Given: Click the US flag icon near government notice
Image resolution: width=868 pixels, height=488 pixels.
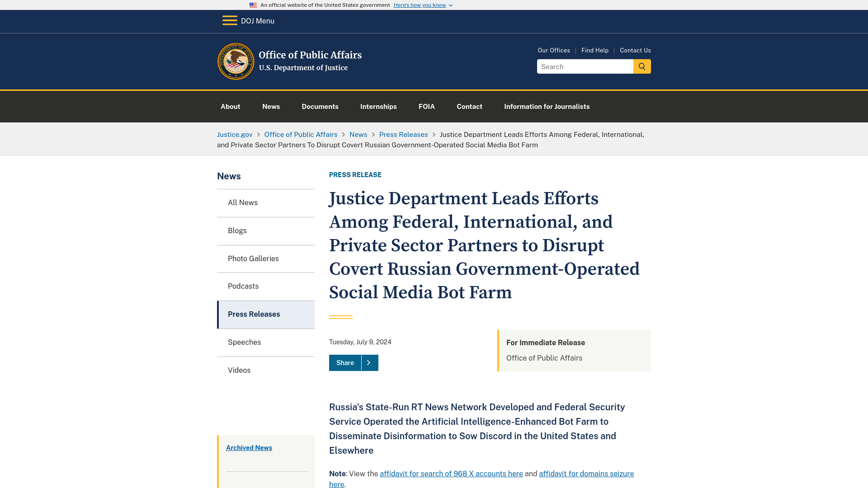Looking at the screenshot, I should coord(252,5).
